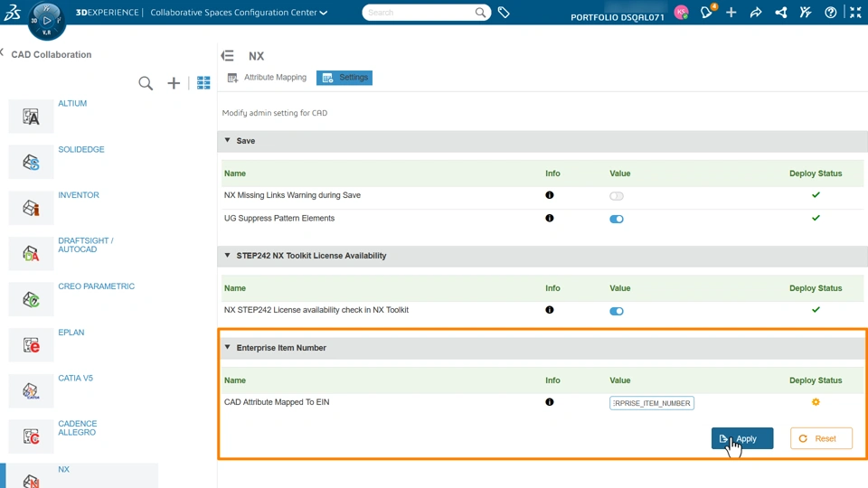Collapse STEP242 NX Toolkit License Availability section
Screen dimensions: 868x488
point(227,256)
